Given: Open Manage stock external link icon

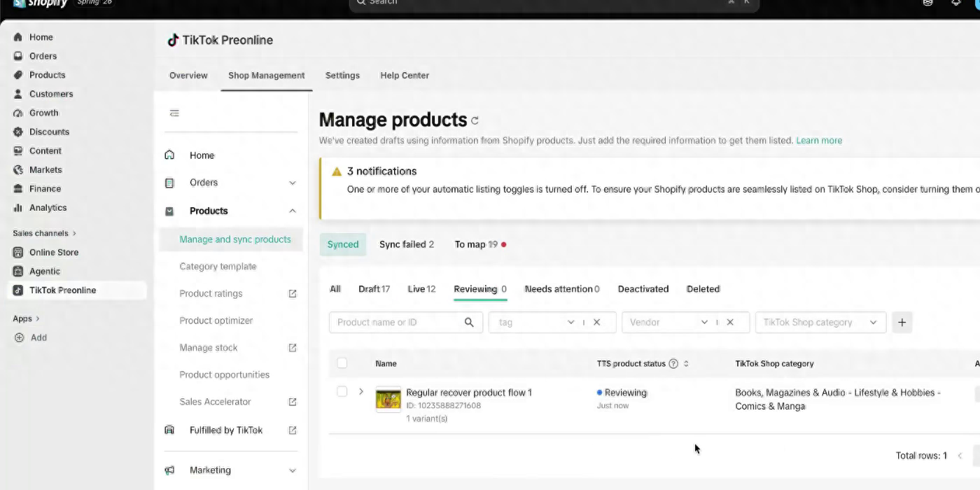Looking at the screenshot, I should tap(293, 348).
